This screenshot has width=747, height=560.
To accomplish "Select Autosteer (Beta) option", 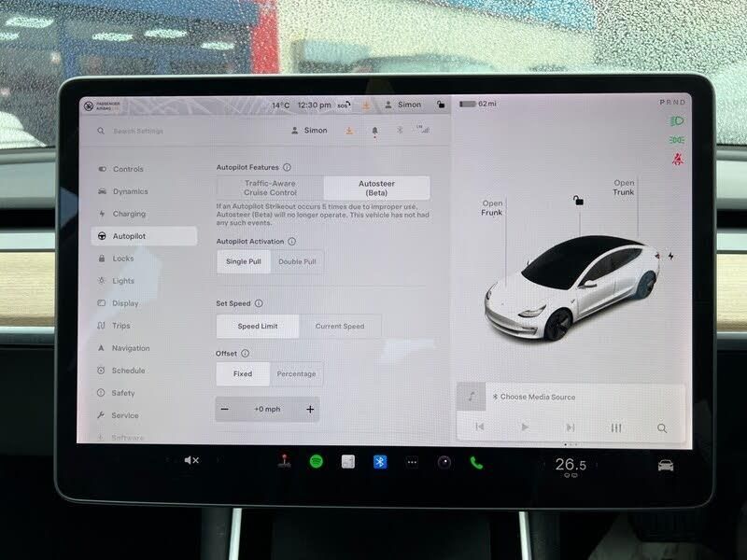I will [376, 188].
